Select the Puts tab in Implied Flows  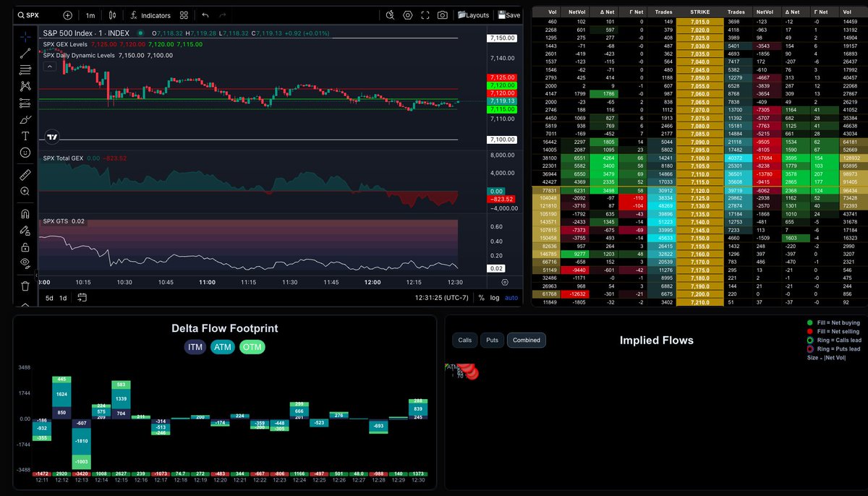click(x=492, y=340)
